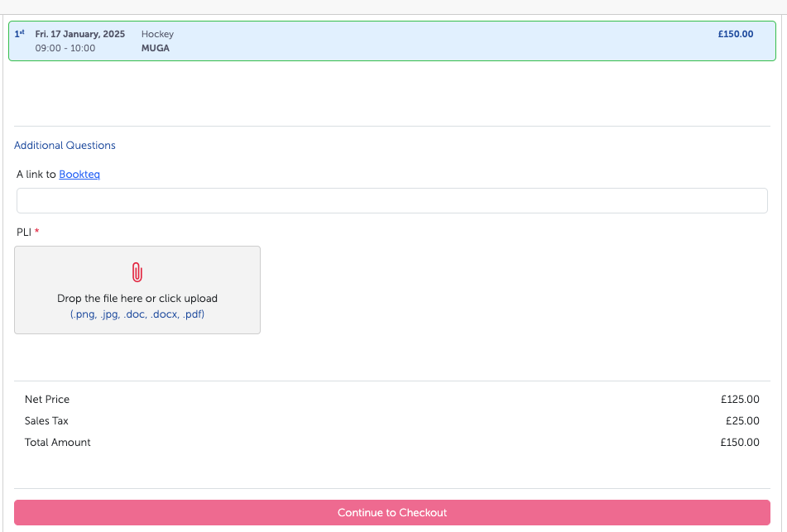787x532 pixels.
Task: Click the 09:00 - 10:00 time slot text
Action: point(65,48)
